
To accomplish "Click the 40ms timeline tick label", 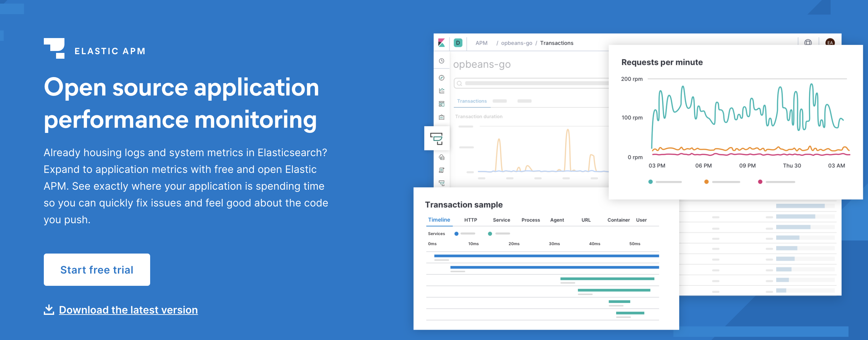I will point(594,244).
